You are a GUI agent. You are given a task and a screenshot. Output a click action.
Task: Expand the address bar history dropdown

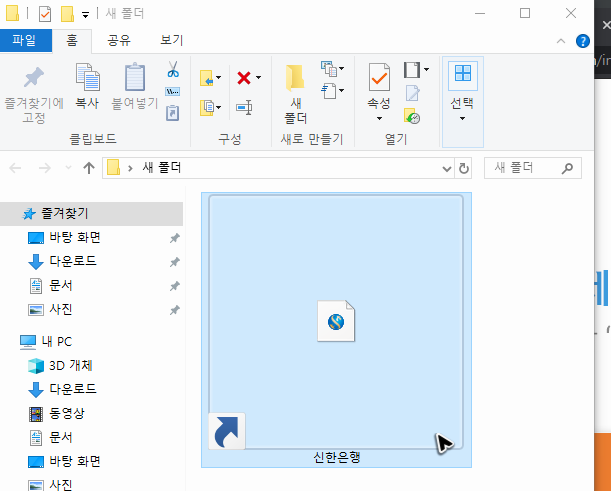pyautogui.click(x=447, y=168)
